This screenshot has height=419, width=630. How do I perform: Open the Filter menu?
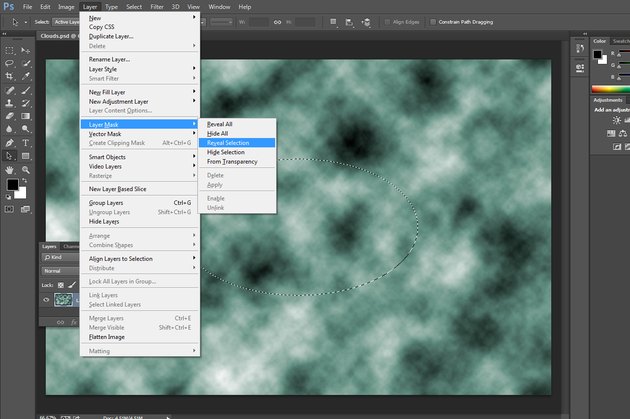(x=157, y=7)
